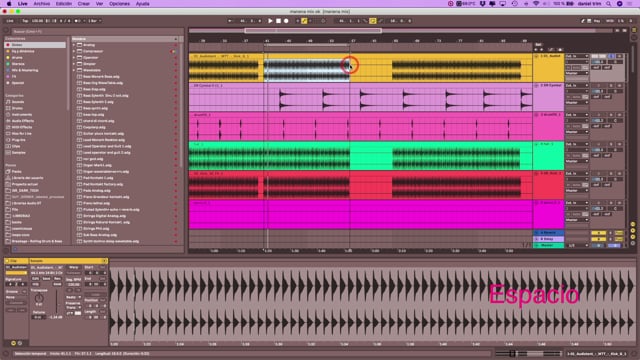
Task: Expand the Simpler folder
Action: (x=74, y=64)
